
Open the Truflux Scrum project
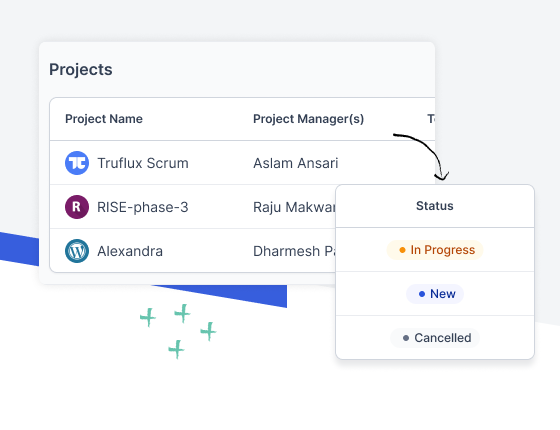143,163
